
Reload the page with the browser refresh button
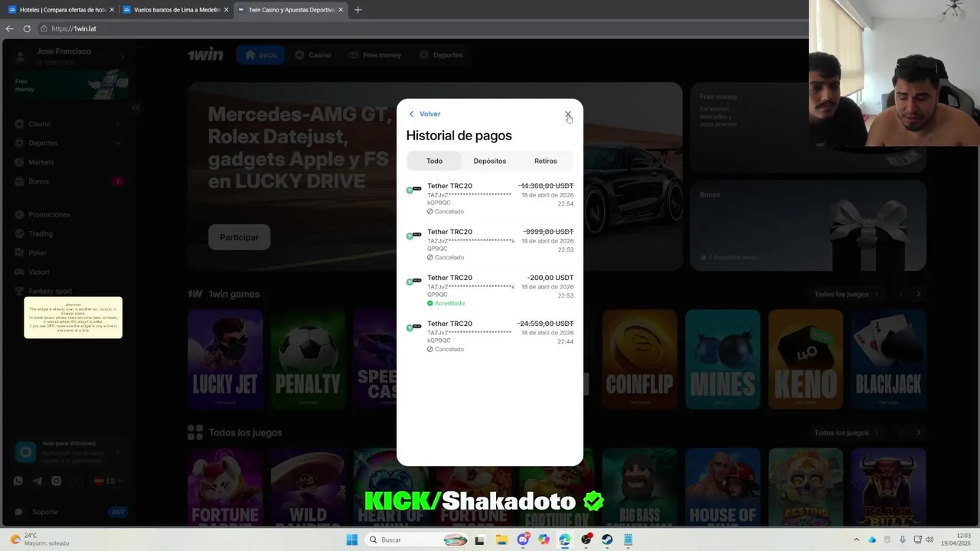[x=27, y=28]
